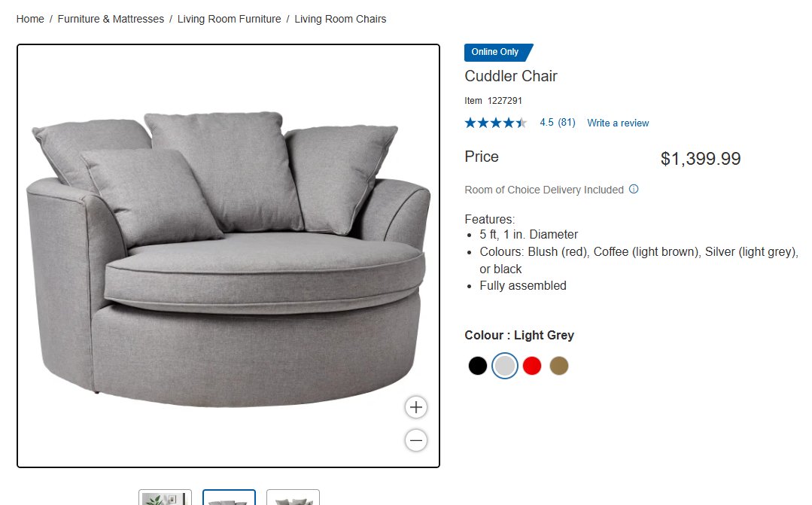Open Furniture & Mattresses breadcrumb
The image size is (812, 505).
pos(111,19)
